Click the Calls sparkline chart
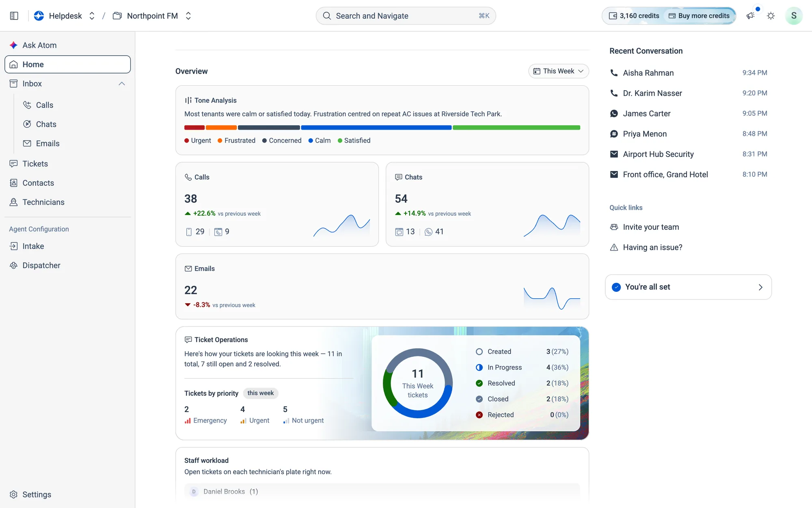The height and width of the screenshot is (508, 812). [341, 226]
